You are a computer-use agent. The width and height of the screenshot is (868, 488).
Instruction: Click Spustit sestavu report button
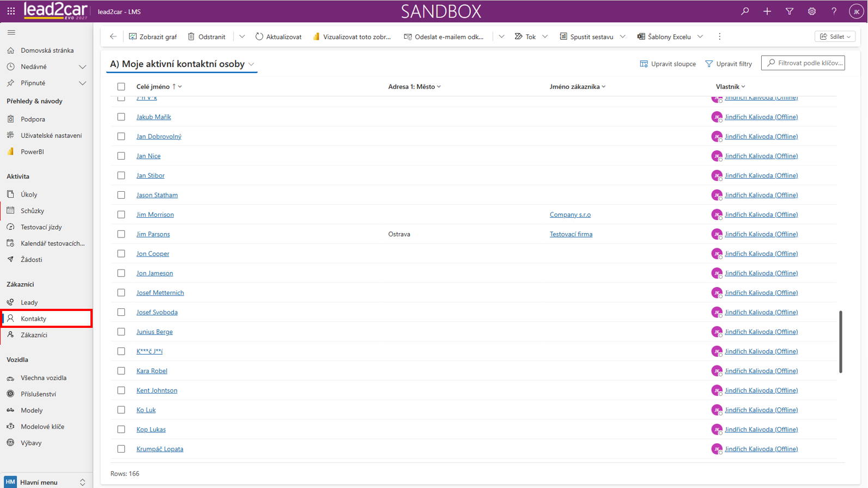coord(586,36)
